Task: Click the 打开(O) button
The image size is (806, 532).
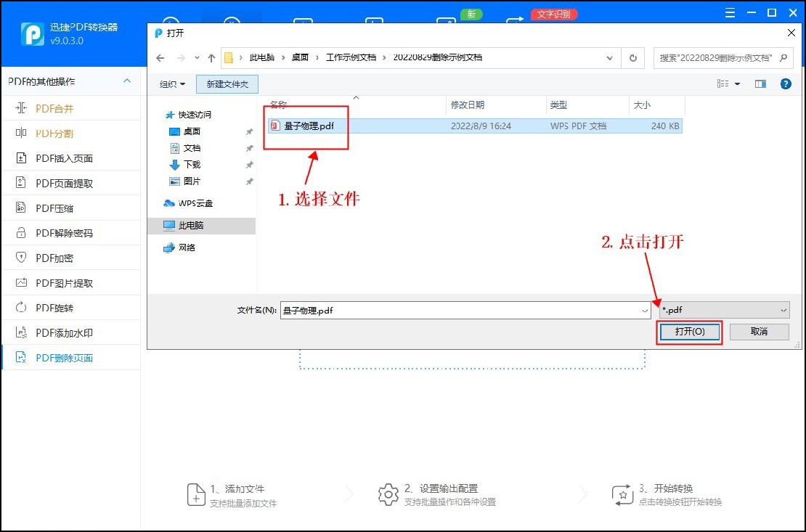Action: tap(688, 332)
